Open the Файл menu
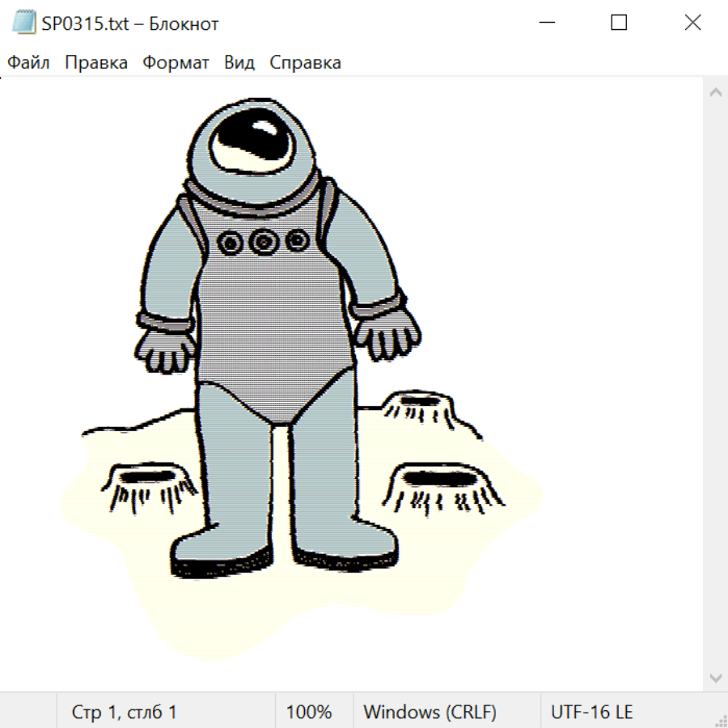The image size is (728, 728). [28, 63]
